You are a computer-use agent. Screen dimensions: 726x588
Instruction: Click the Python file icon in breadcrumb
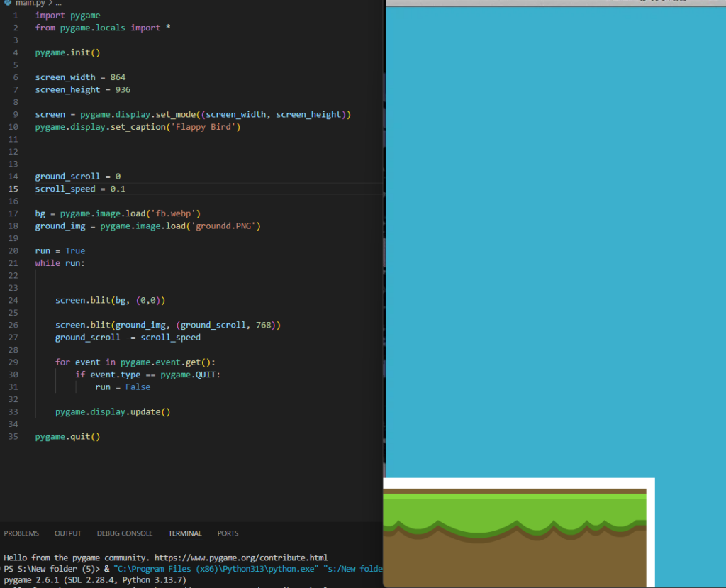pos(7,4)
